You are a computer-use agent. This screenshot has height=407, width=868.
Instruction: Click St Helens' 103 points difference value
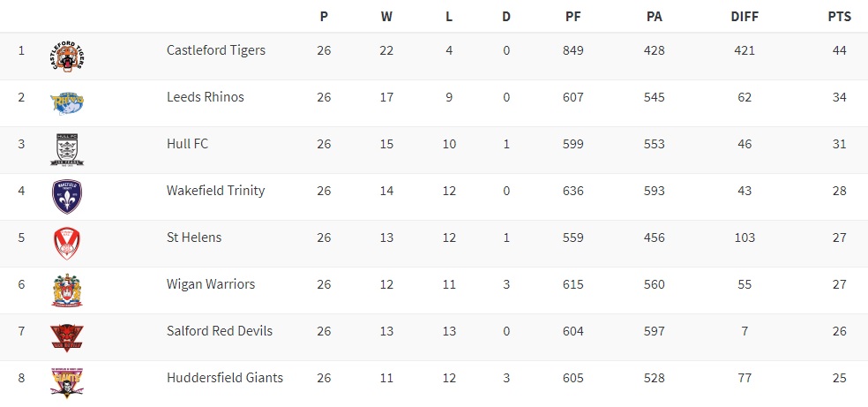click(x=744, y=237)
